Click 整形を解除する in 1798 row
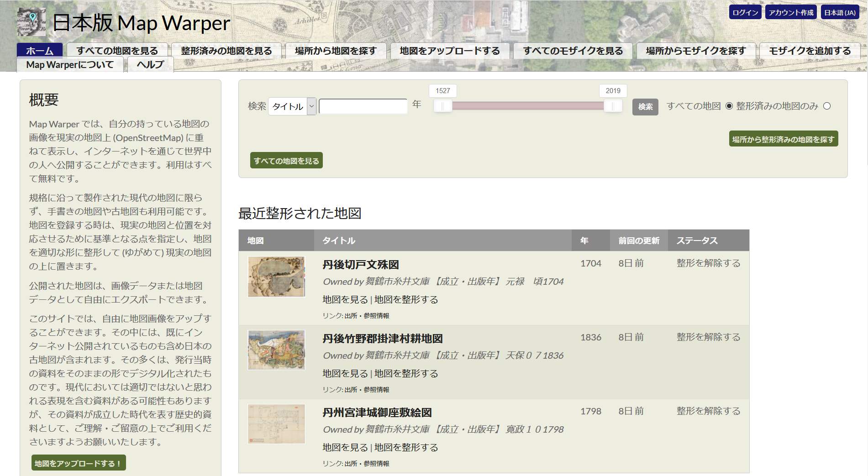This screenshot has height=476, width=868. pyautogui.click(x=708, y=411)
